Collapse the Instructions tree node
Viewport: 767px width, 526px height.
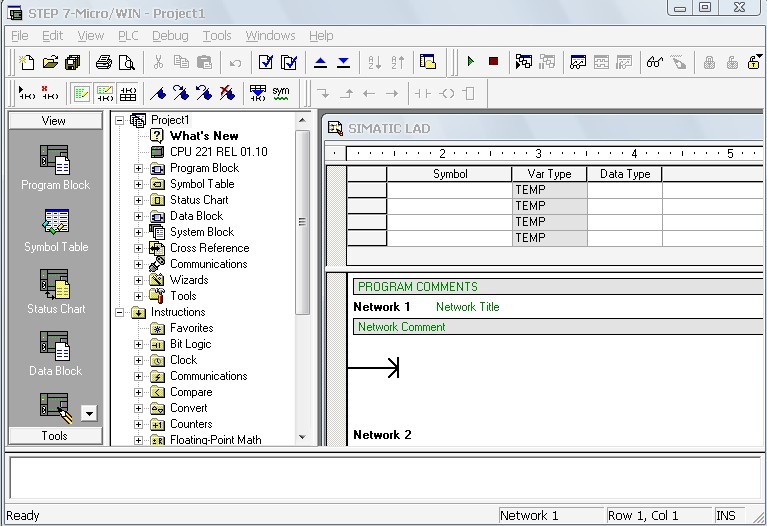(121, 312)
